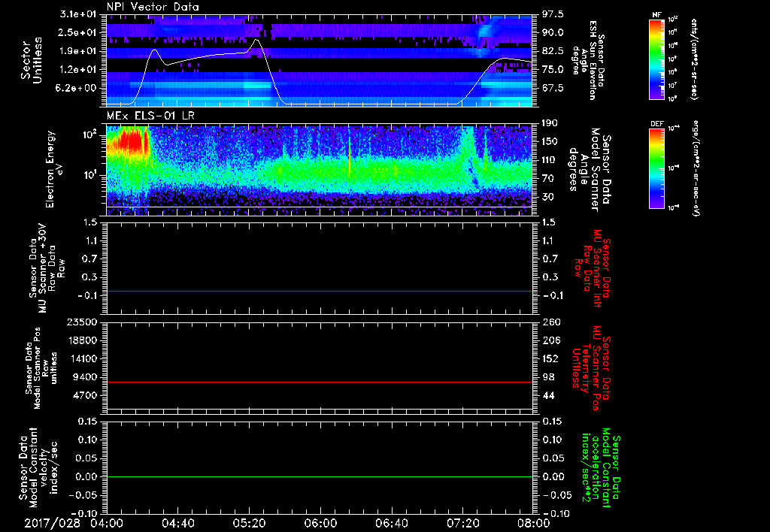Image resolution: width=770 pixels, height=532 pixels.
Task: Click the green line in the velocity plot
Action: [x=319, y=476]
